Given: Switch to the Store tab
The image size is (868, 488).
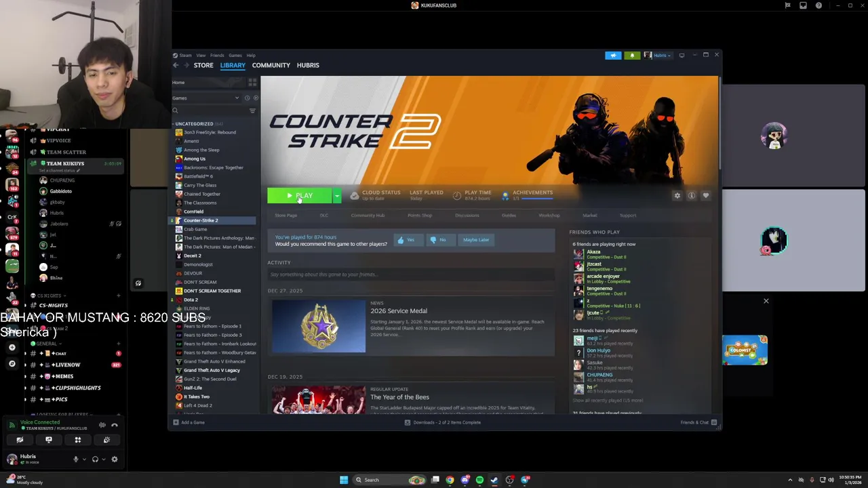Looking at the screenshot, I should click(203, 65).
